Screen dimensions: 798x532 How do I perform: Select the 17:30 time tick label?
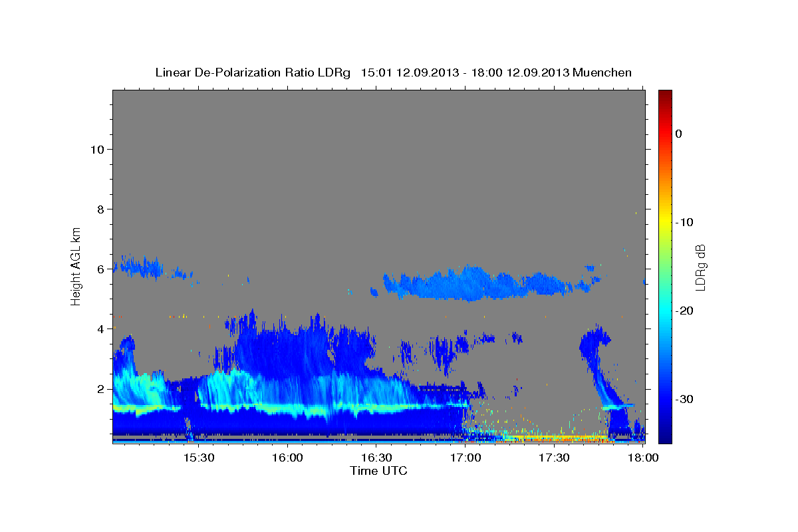(x=554, y=458)
